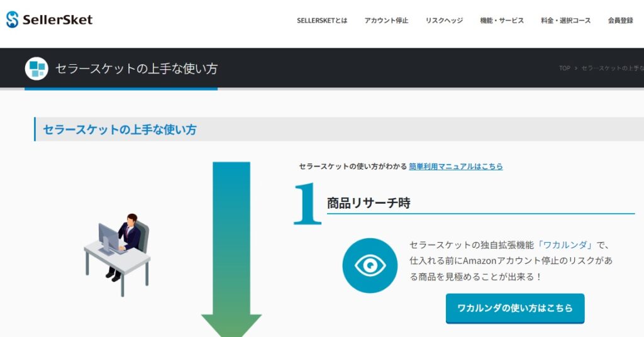Click the SellerSket logo
Viewport: 644px width, 337px height.
50,19
